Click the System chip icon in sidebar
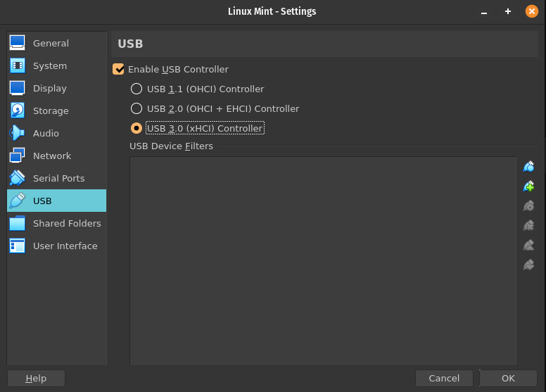546x392 pixels. tap(17, 65)
